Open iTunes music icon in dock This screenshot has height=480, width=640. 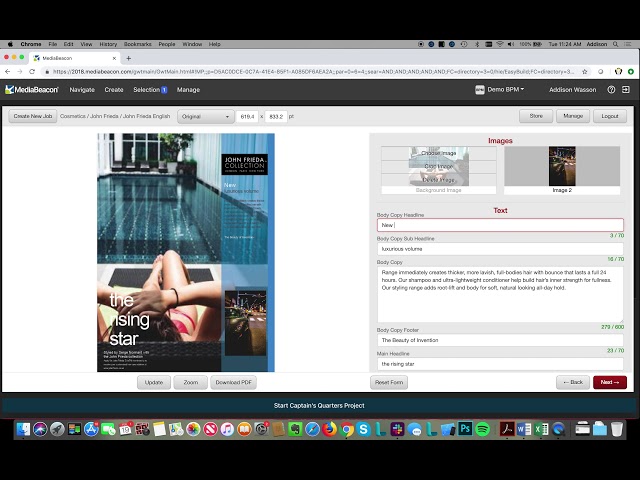coord(227,429)
